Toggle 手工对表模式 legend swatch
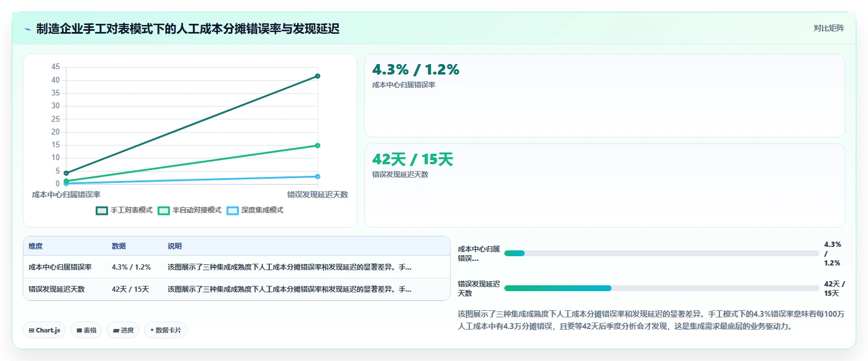Image resolution: width=868 pixels, height=361 pixels. 102,210
